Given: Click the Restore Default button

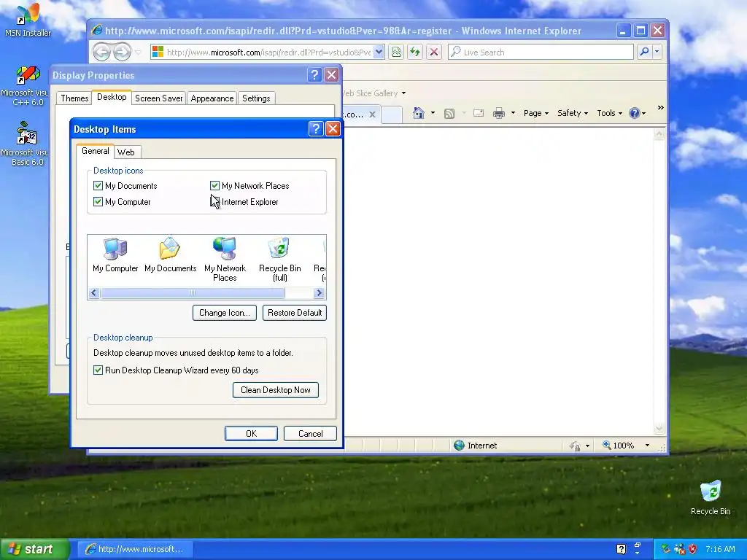Looking at the screenshot, I should pos(295,313).
